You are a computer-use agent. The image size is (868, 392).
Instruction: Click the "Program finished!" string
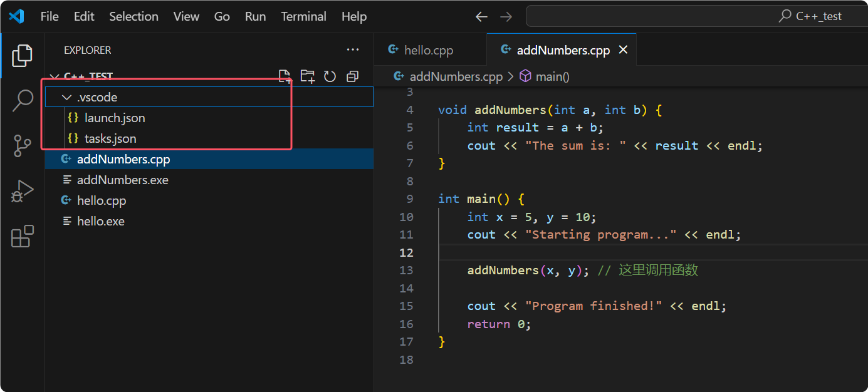593,306
